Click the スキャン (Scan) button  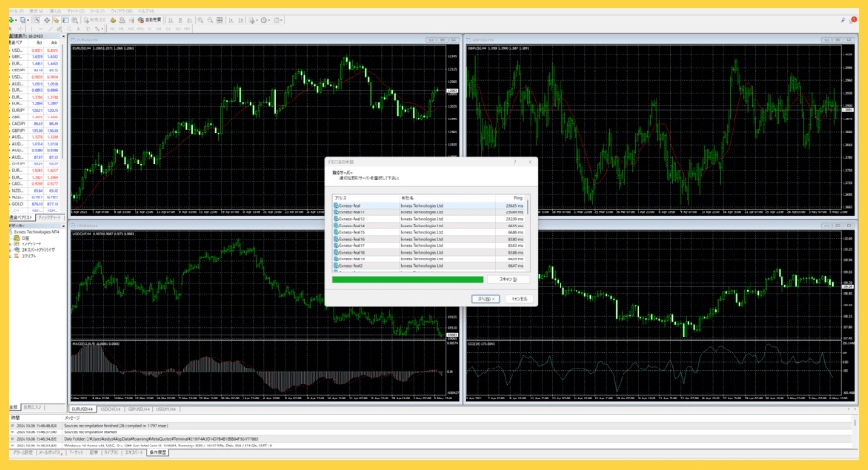click(507, 279)
